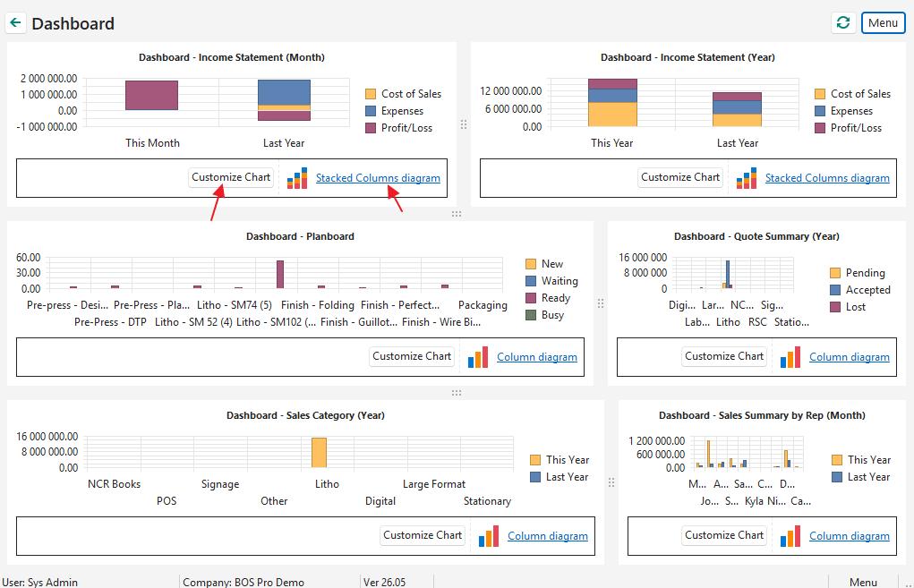
Task: Customize Chart for Quote Summary (Year)
Action: coord(724,356)
